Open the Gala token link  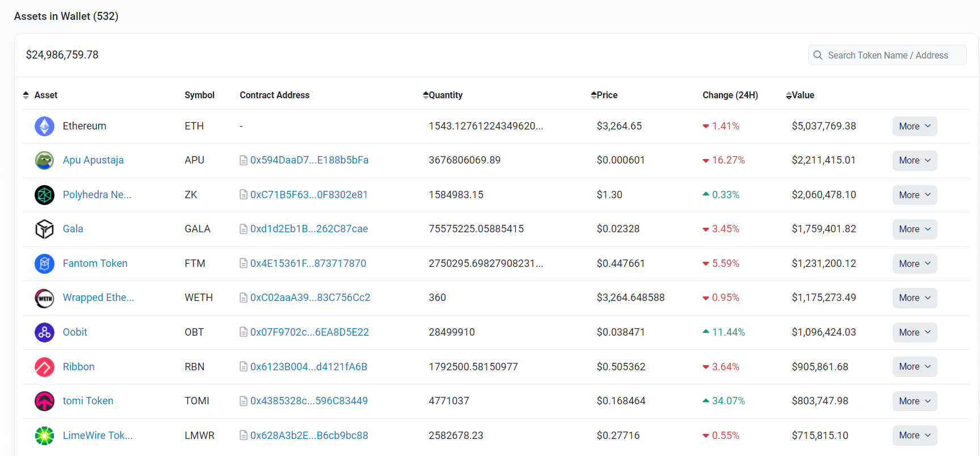coord(73,229)
